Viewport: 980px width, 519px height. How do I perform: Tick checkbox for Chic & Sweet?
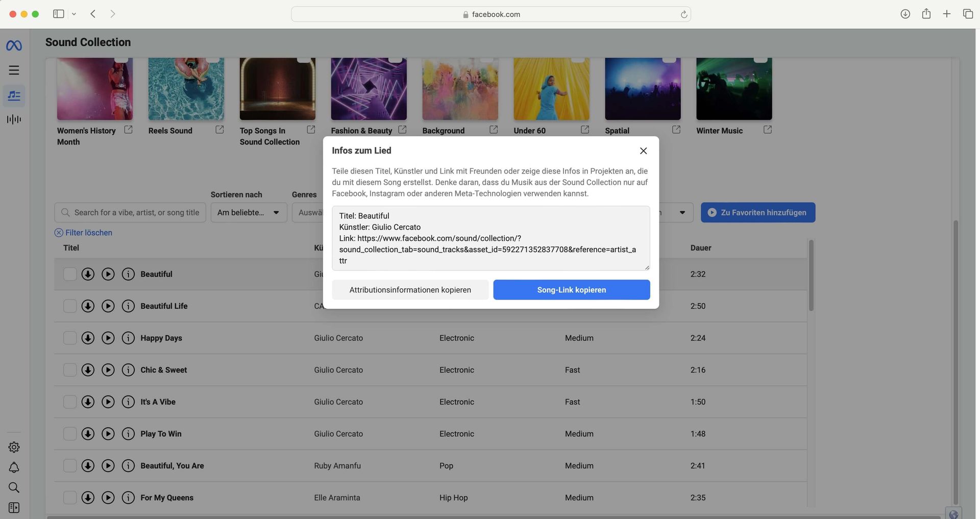(70, 370)
